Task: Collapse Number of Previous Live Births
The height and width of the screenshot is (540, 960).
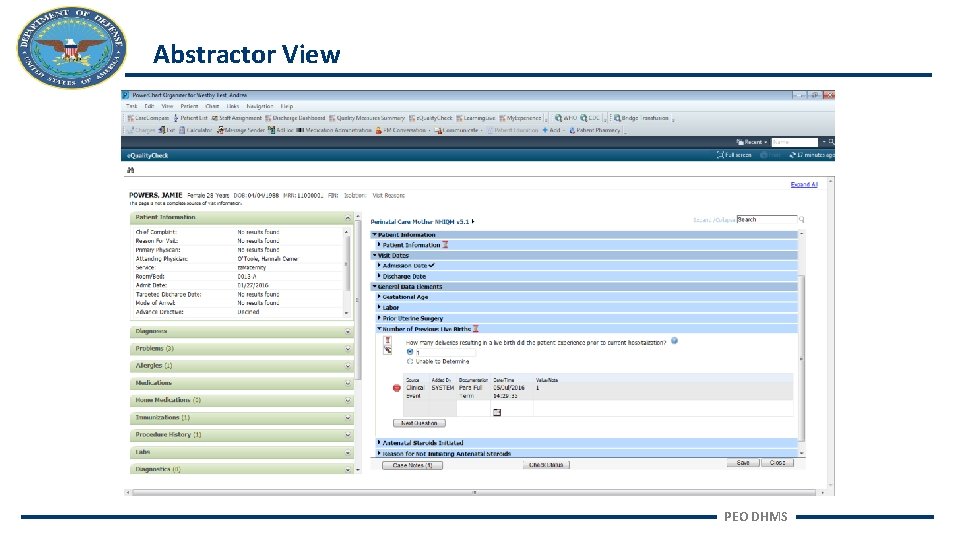Action: pos(379,329)
